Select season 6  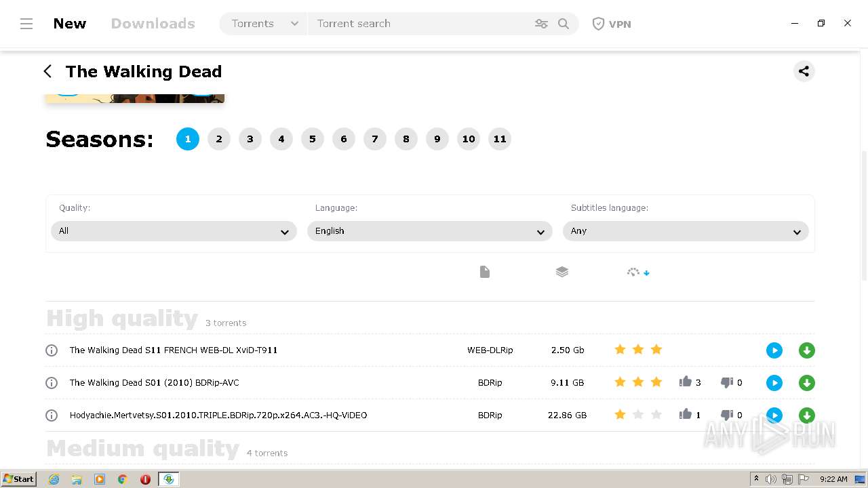(344, 139)
